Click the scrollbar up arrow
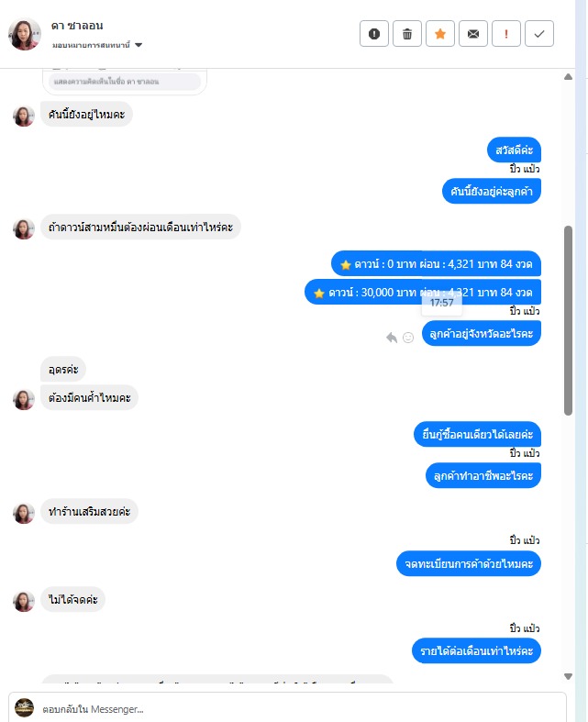Screen dimensions: 588x722 click(568, 77)
